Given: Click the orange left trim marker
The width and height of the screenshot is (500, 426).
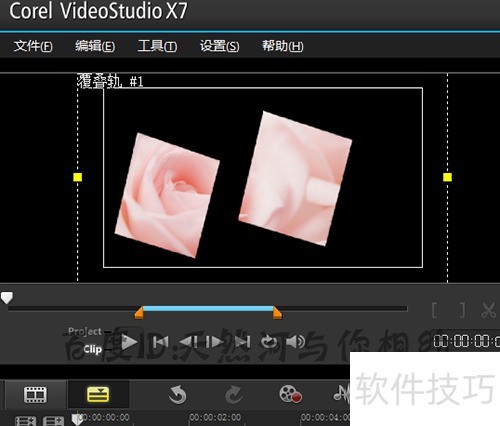Looking at the screenshot, I should [139, 313].
